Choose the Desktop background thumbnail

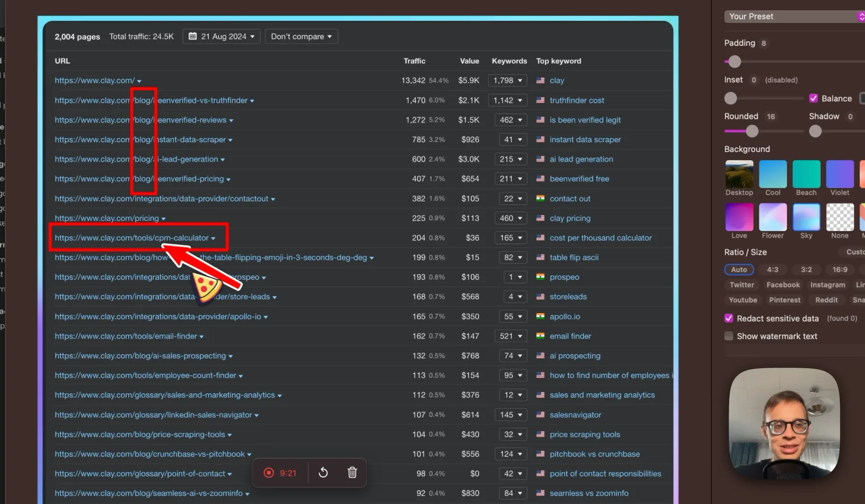click(x=739, y=174)
